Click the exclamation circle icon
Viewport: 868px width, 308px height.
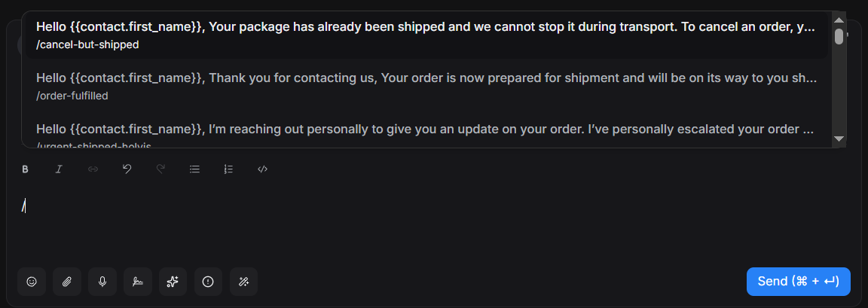(208, 282)
